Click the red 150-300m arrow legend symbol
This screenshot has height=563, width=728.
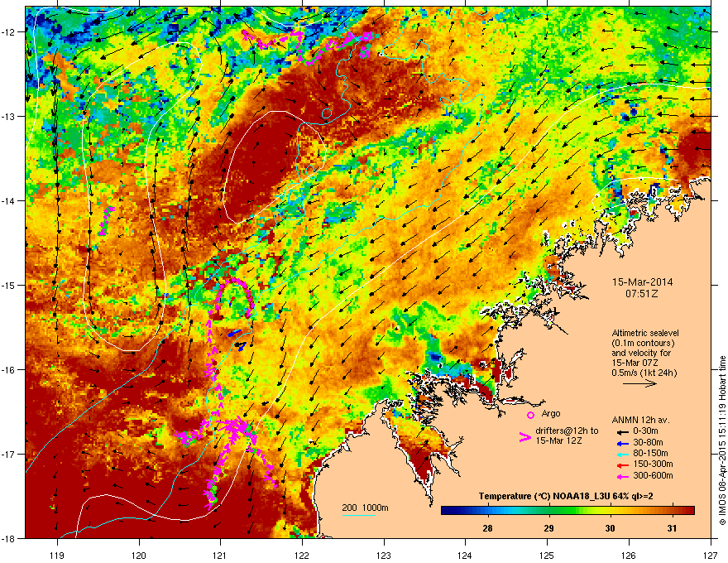coord(623,465)
